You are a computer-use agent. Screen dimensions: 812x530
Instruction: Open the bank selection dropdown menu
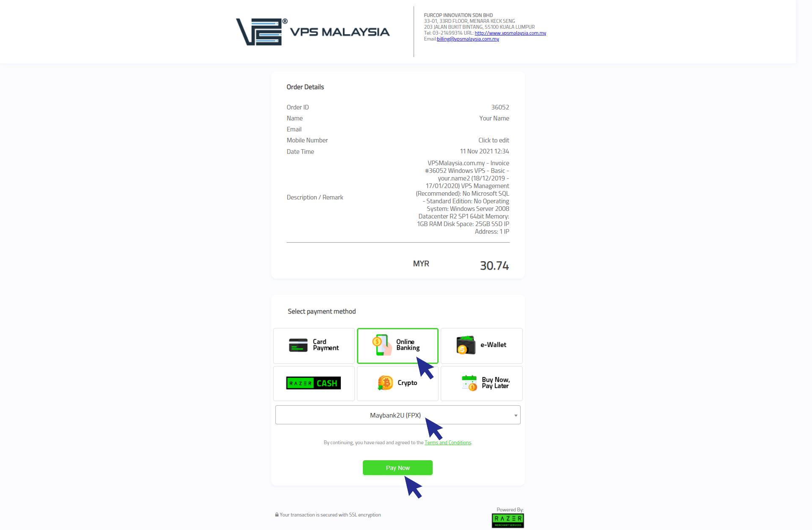click(397, 415)
